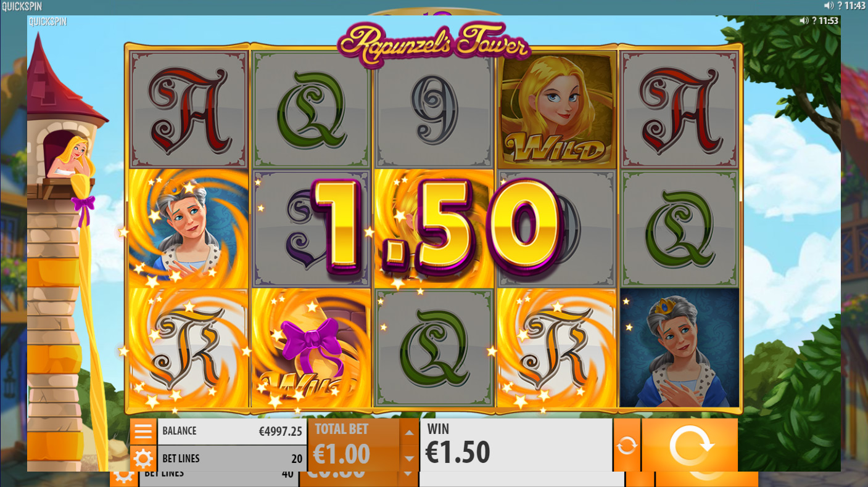Viewport: 868px width, 487px height.
Task: Click the purple bow Wild symbol
Action: coord(311,348)
